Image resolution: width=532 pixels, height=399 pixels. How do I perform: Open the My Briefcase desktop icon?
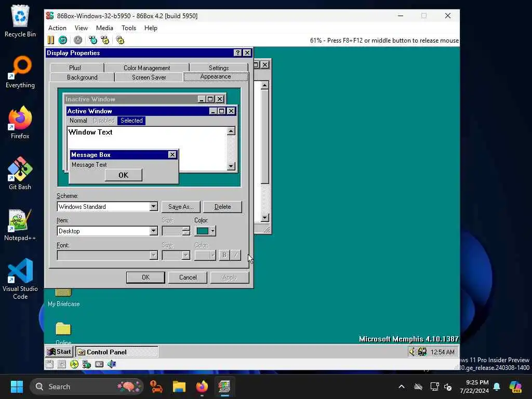click(63, 298)
